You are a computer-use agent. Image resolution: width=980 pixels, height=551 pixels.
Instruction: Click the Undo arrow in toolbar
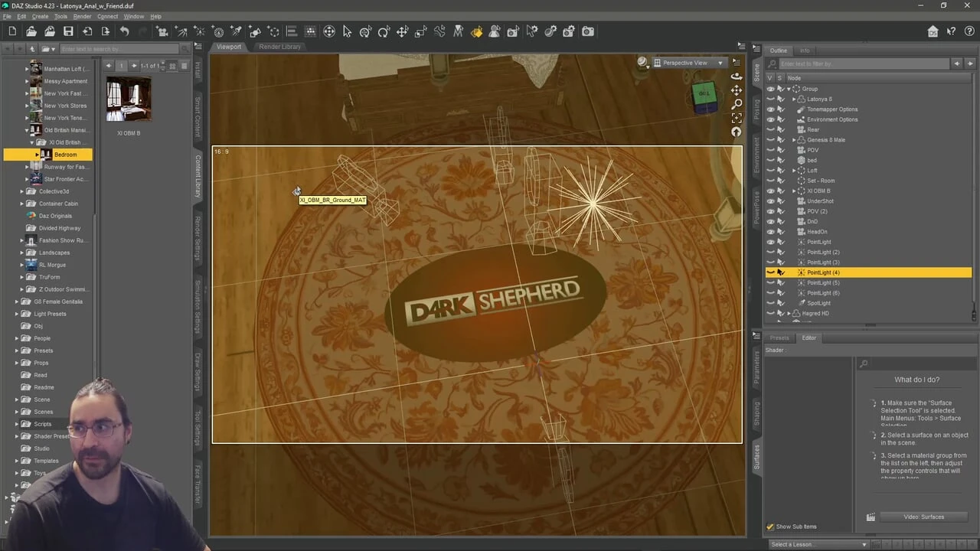click(x=124, y=31)
